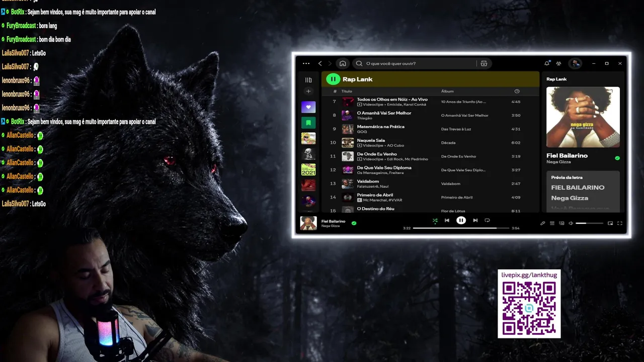Sort by the Álbum column header
Screen dimensions: 644x362
click(x=447, y=92)
